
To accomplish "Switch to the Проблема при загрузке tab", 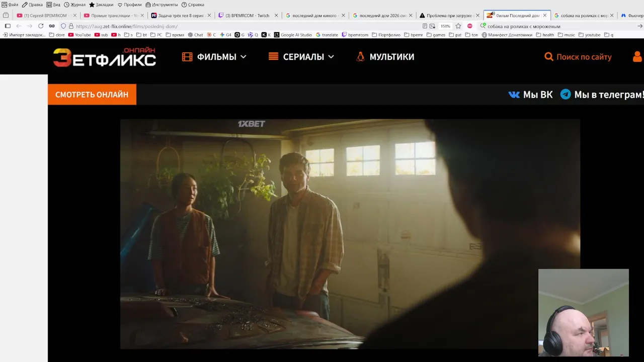I will coord(450,16).
